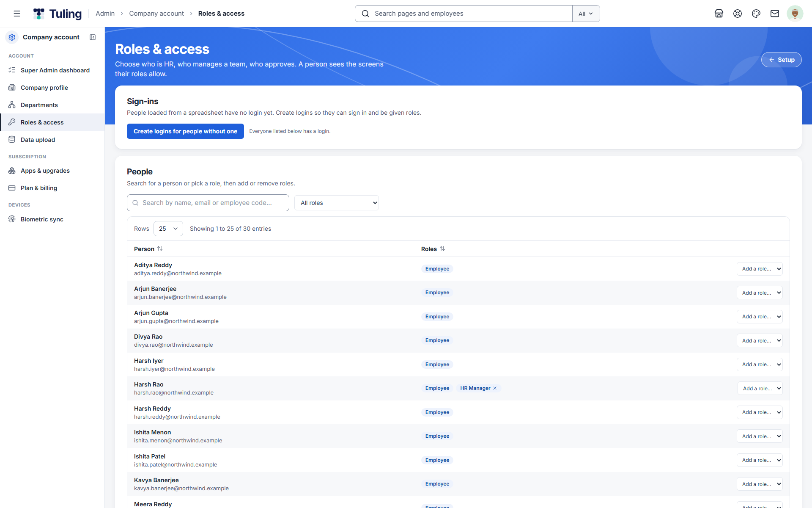Create logins for people without one

pos(185,131)
